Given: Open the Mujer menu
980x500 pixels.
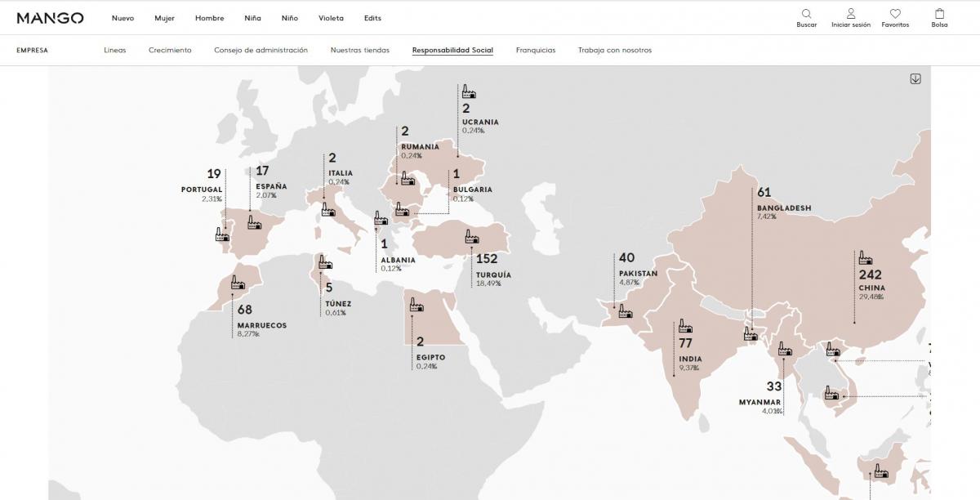Looking at the screenshot, I should pyautogui.click(x=166, y=17).
